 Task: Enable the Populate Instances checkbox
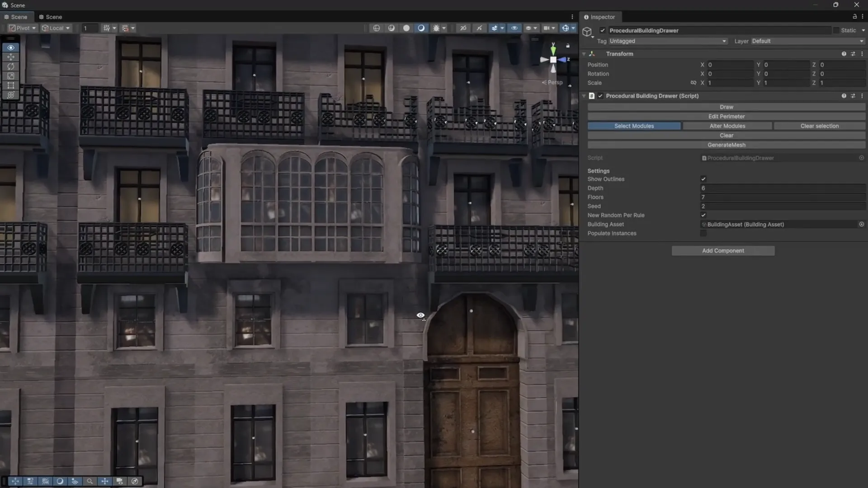(x=703, y=233)
